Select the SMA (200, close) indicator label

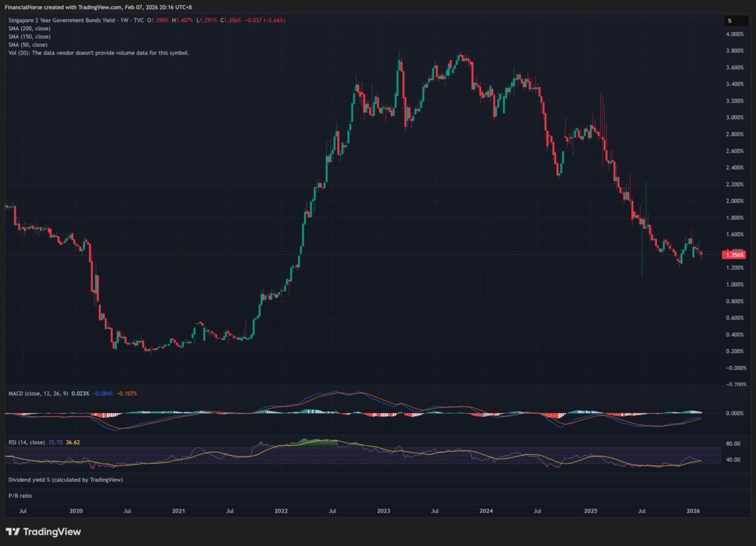pos(30,28)
